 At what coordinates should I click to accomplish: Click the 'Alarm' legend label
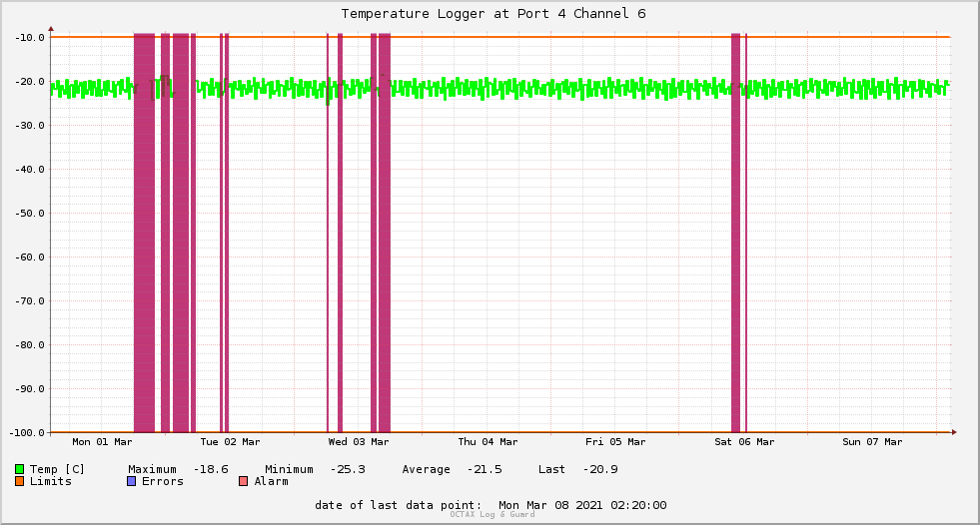pos(272,481)
